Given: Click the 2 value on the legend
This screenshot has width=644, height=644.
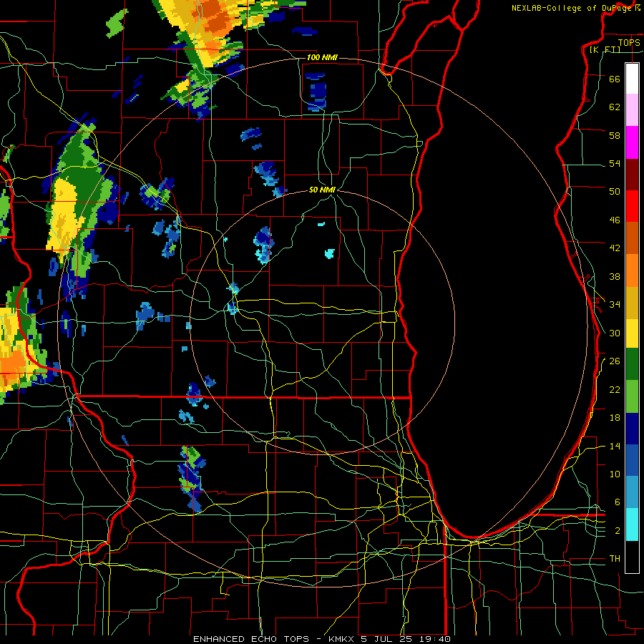Looking at the screenshot, I should click(x=618, y=531).
